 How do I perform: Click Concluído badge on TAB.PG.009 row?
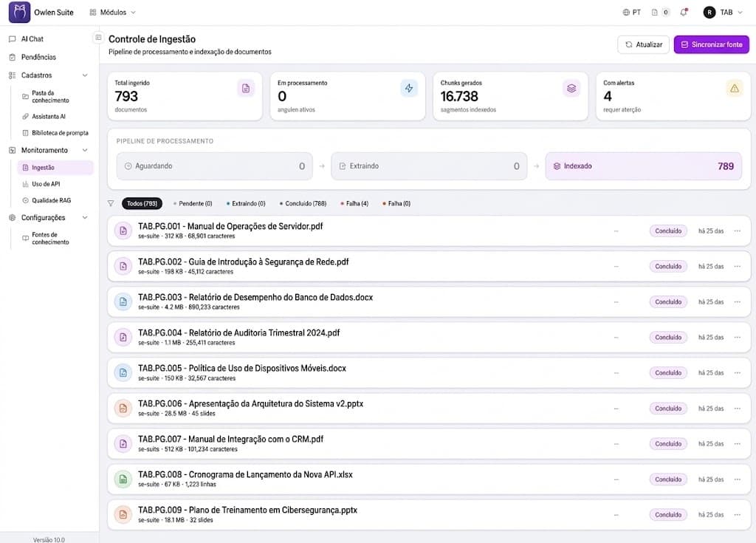pos(668,514)
